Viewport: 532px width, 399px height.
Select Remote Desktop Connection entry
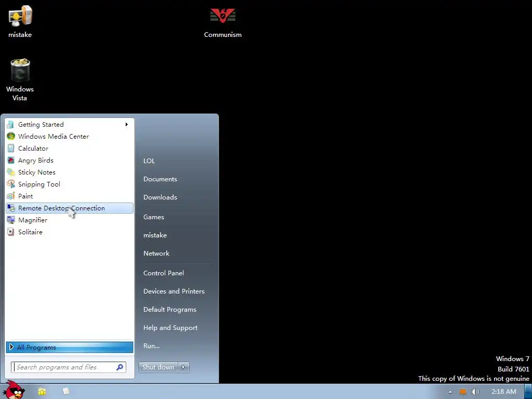coord(70,208)
